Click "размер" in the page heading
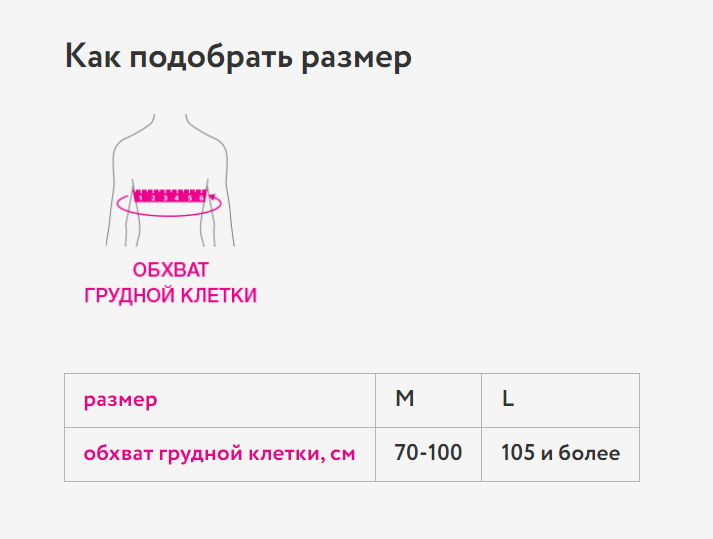Viewport: 713px width, 539px height. click(356, 57)
